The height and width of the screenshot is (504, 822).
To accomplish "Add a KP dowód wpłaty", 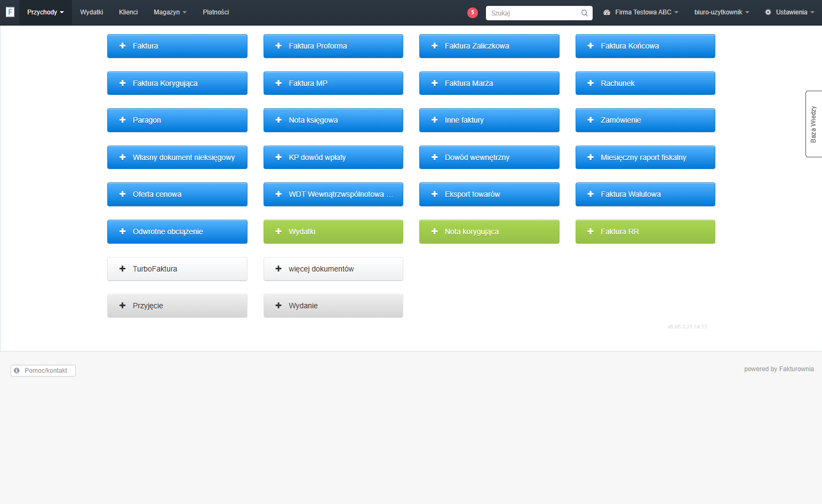I will click(333, 157).
